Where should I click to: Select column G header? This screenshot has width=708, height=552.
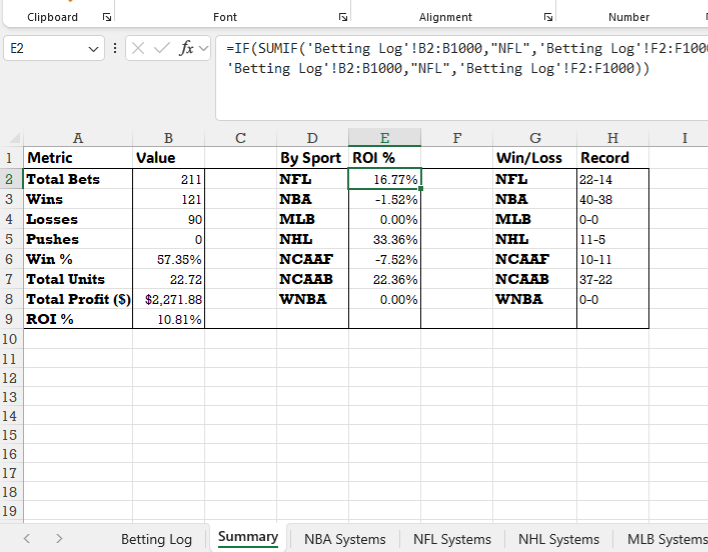coord(535,138)
